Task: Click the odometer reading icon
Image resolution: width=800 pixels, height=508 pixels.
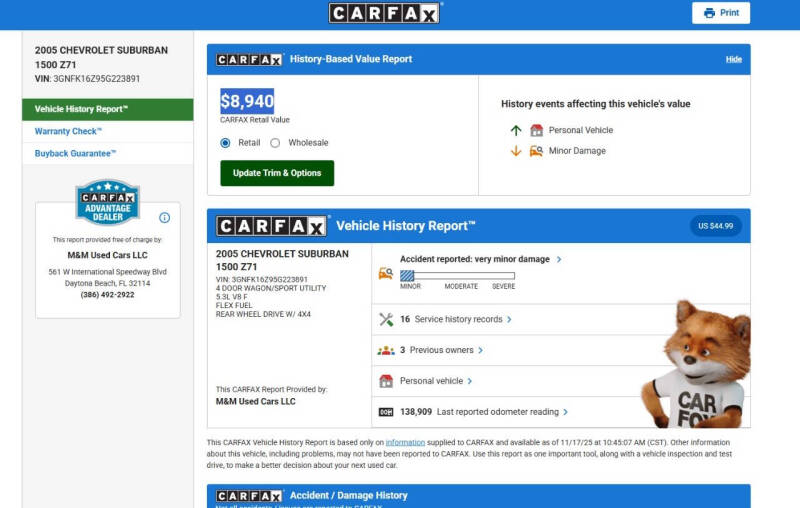Action: click(x=386, y=411)
